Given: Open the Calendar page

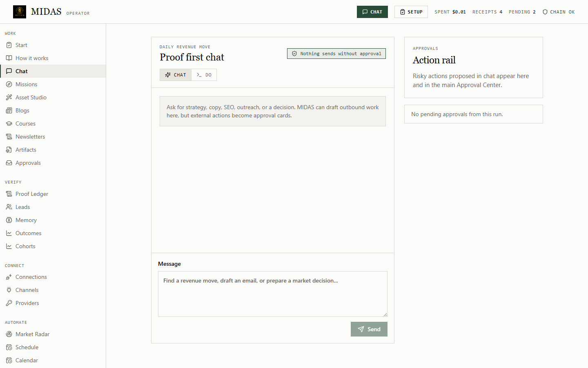Looking at the screenshot, I should pos(53,360).
